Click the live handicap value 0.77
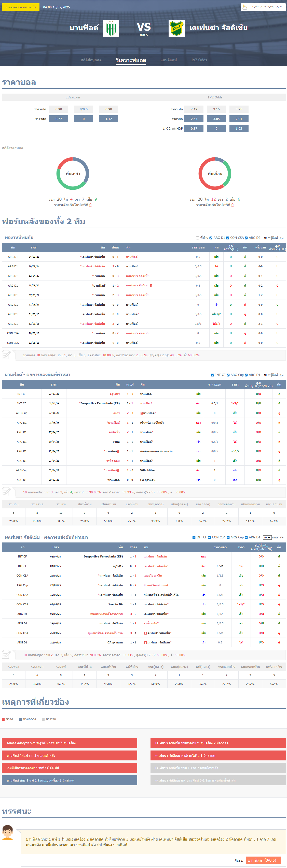The height and width of the screenshot is (868, 287). coord(59,119)
